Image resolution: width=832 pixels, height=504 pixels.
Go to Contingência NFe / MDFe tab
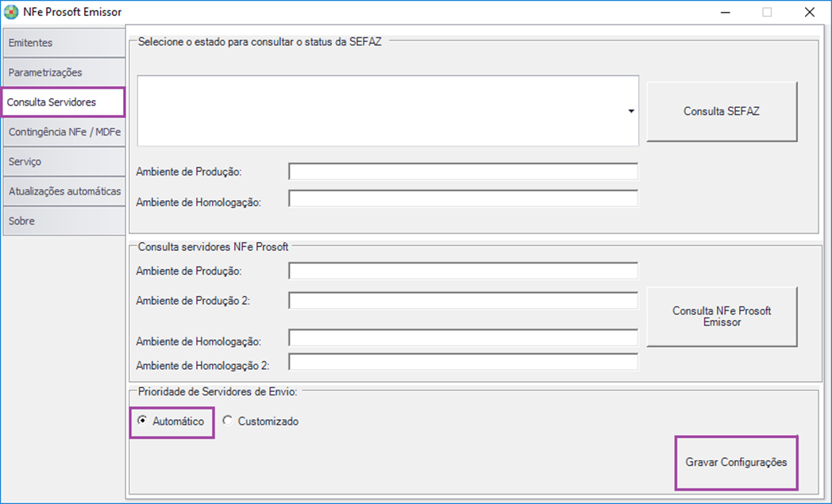tap(64, 132)
